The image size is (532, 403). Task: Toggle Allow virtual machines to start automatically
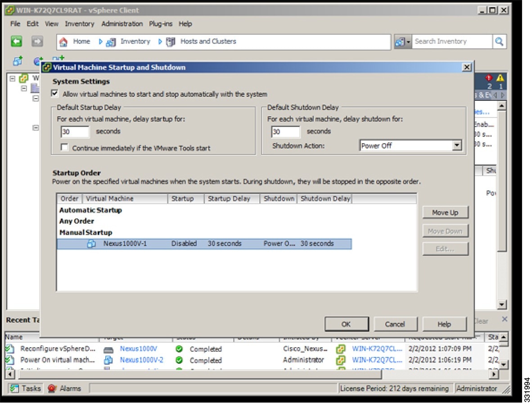point(54,93)
